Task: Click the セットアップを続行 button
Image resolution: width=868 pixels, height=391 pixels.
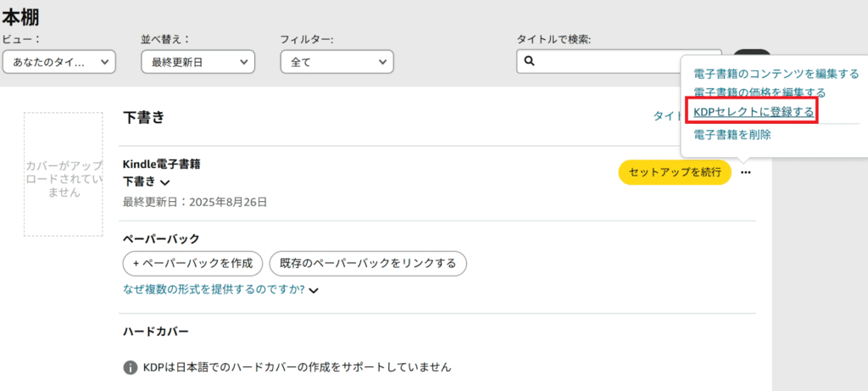Action: click(675, 172)
